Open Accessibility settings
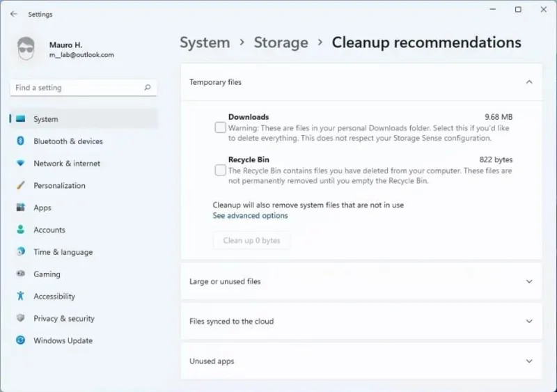This screenshot has width=557, height=392. [84, 296]
